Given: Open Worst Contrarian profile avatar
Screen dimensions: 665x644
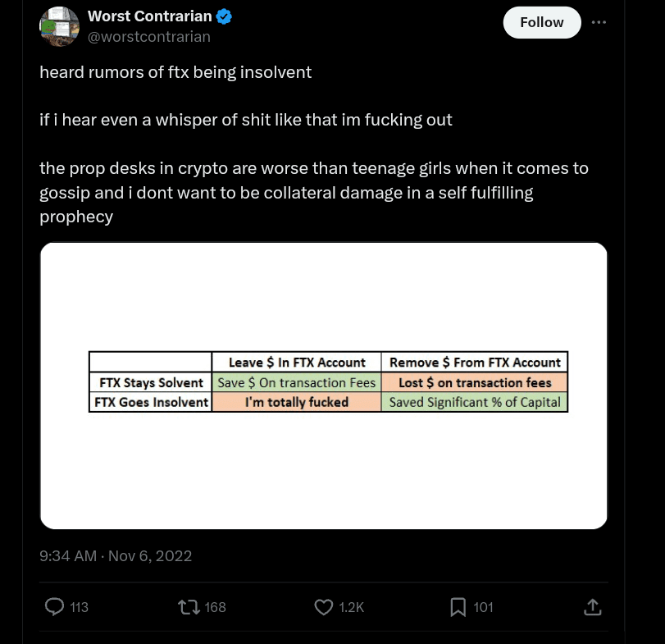Looking at the screenshot, I should (x=59, y=26).
